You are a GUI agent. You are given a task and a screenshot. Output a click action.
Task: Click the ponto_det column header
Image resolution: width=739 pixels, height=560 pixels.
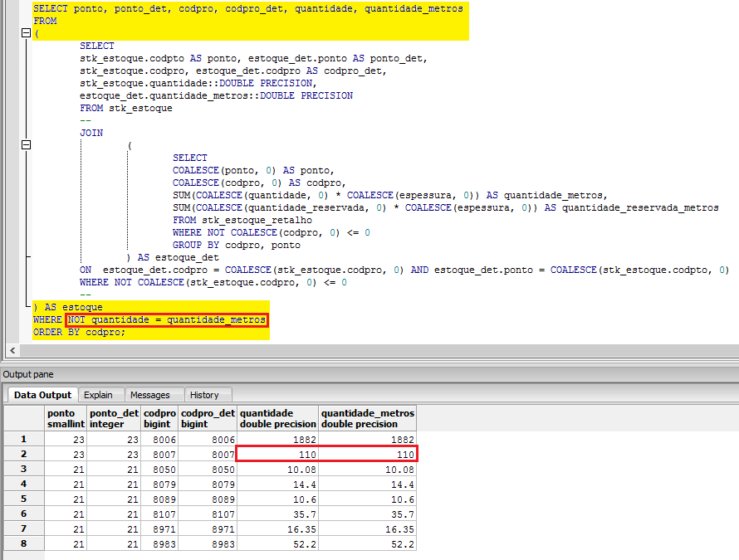[x=113, y=417]
